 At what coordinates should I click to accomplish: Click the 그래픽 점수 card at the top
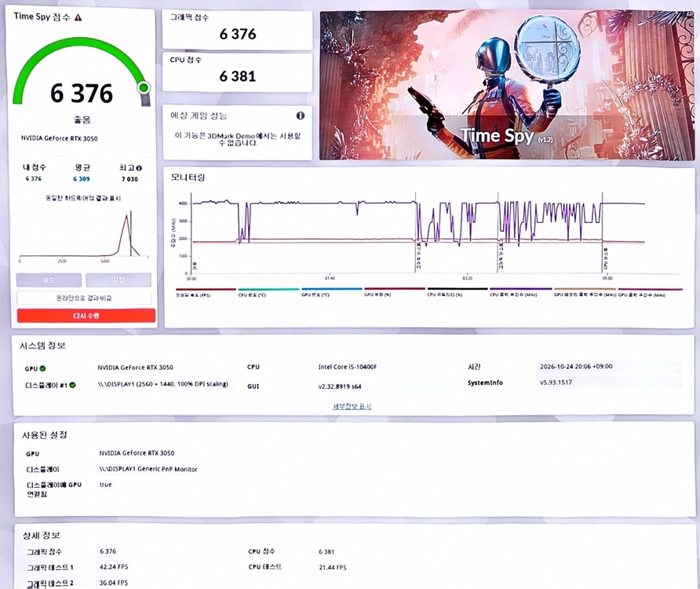point(237,30)
